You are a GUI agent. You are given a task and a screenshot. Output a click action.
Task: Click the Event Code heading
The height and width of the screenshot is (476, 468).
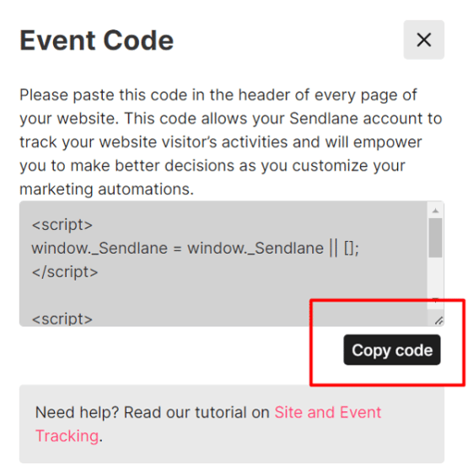[97, 40]
